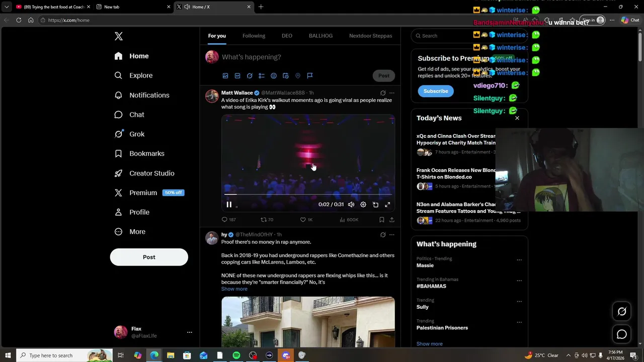644x362 pixels.
Task: Open options for Massie trend
Action: (x=519, y=260)
